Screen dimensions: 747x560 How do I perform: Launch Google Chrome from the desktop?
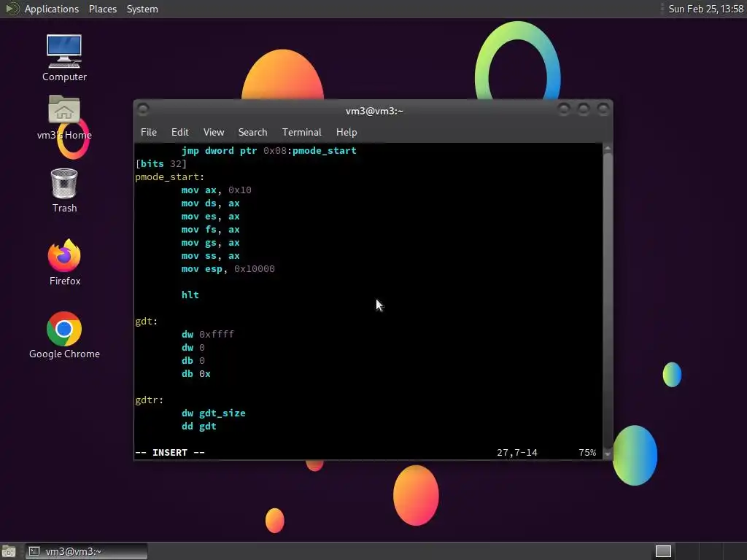click(x=64, y=335)
